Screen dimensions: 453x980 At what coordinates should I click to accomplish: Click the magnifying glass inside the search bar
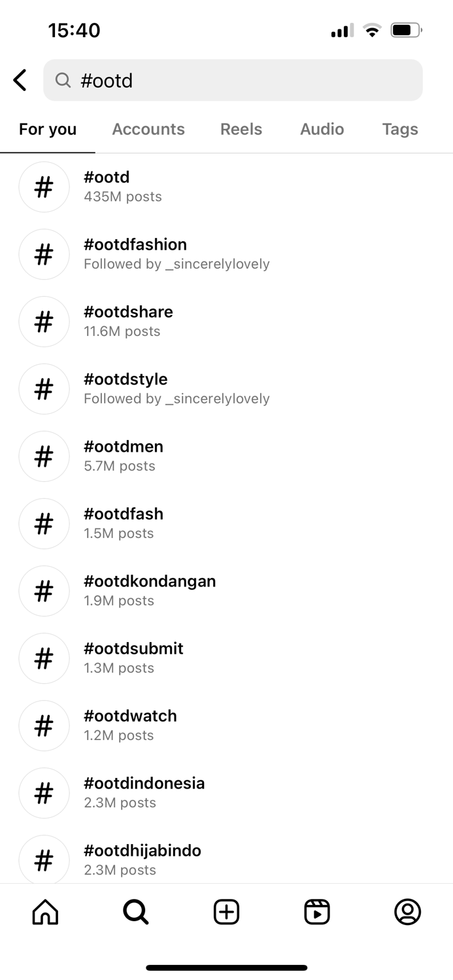coord(63,80)
